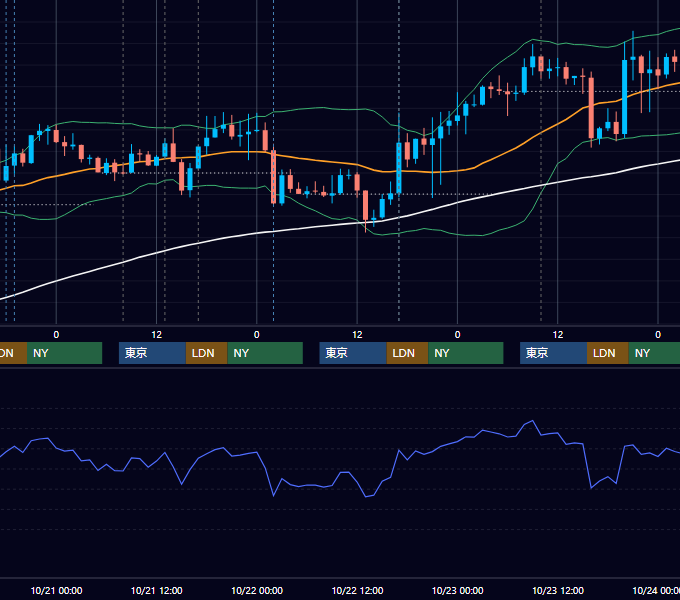Screen dimensions: 680x600
Task: Select the NY session block starting 10/22 evening
Action: click(466, 353)
